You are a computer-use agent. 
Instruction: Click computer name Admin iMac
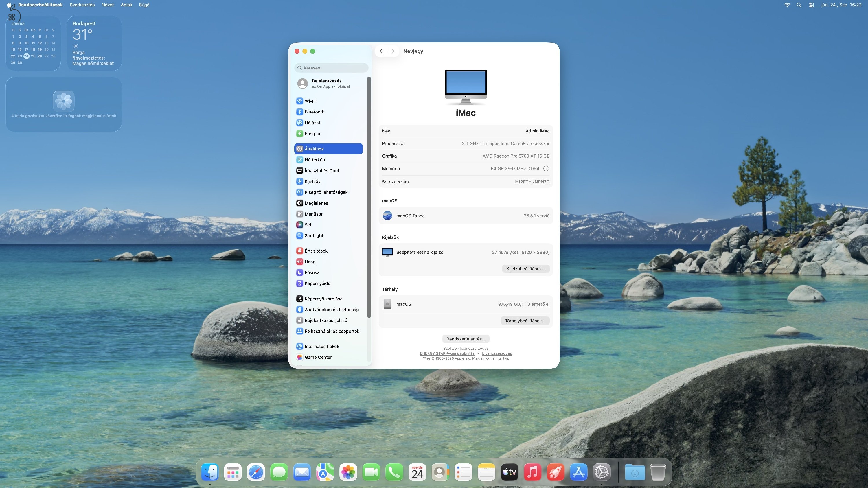tap(538, 131)
